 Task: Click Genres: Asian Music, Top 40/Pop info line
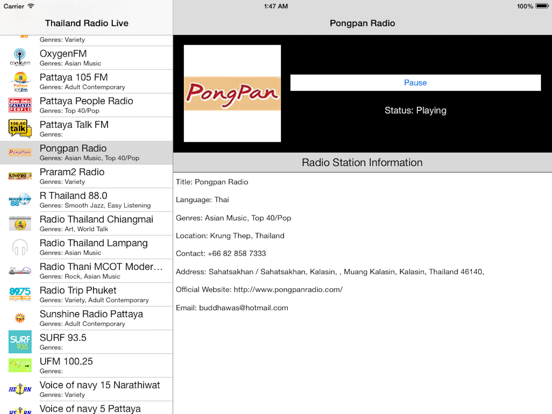(233, 218)
